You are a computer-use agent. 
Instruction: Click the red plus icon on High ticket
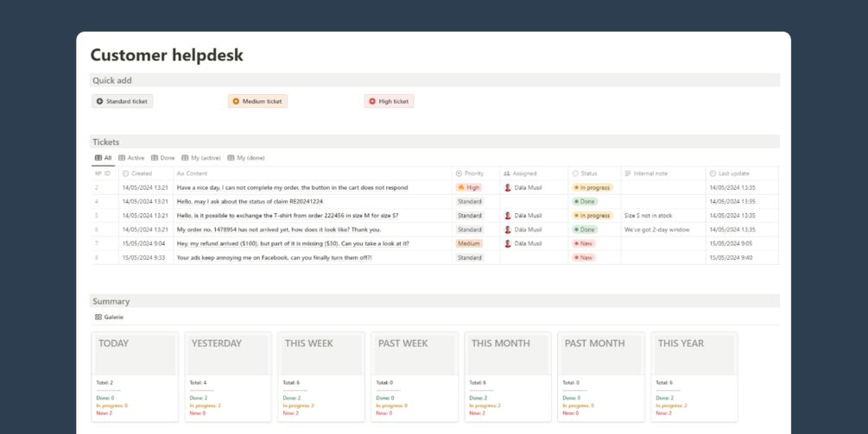pyautogui.click(x=372, y=101)
